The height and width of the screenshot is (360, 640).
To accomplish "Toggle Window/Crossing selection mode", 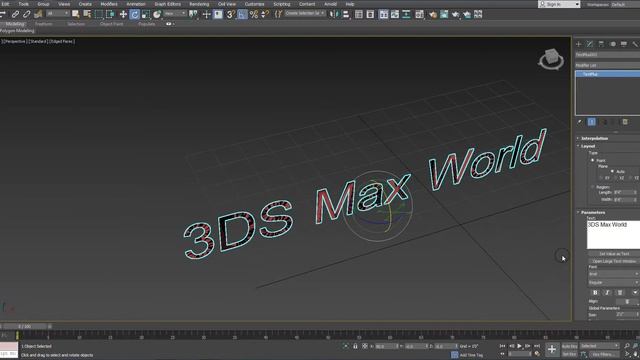I will pyautogui.click(x=110, y=14).
